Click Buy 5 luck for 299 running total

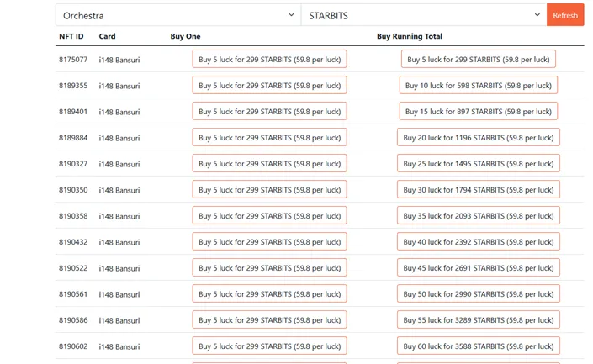(479, 59)
